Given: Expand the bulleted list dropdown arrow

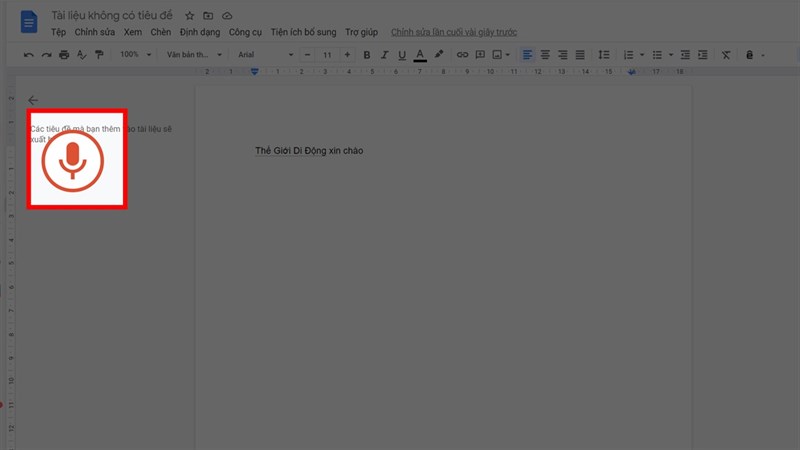Looking at the screenshot, I should 671,55.
